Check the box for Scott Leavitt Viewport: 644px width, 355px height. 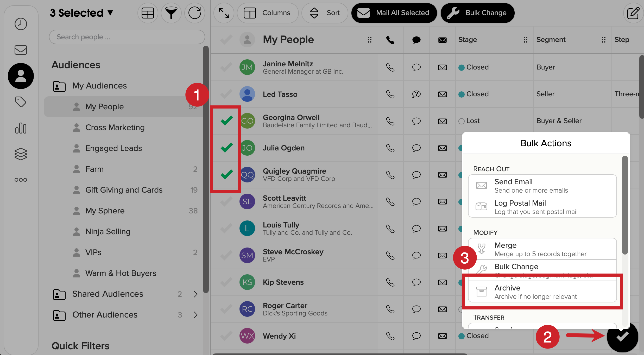tap(226, 202)
